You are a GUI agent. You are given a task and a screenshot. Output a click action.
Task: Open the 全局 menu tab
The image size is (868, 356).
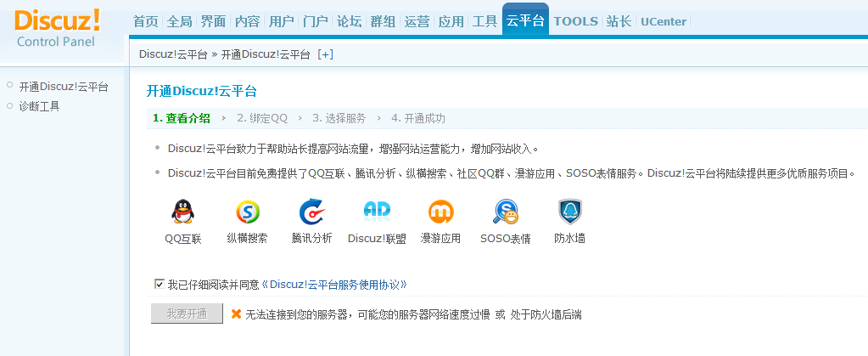(x=179, y=21)
